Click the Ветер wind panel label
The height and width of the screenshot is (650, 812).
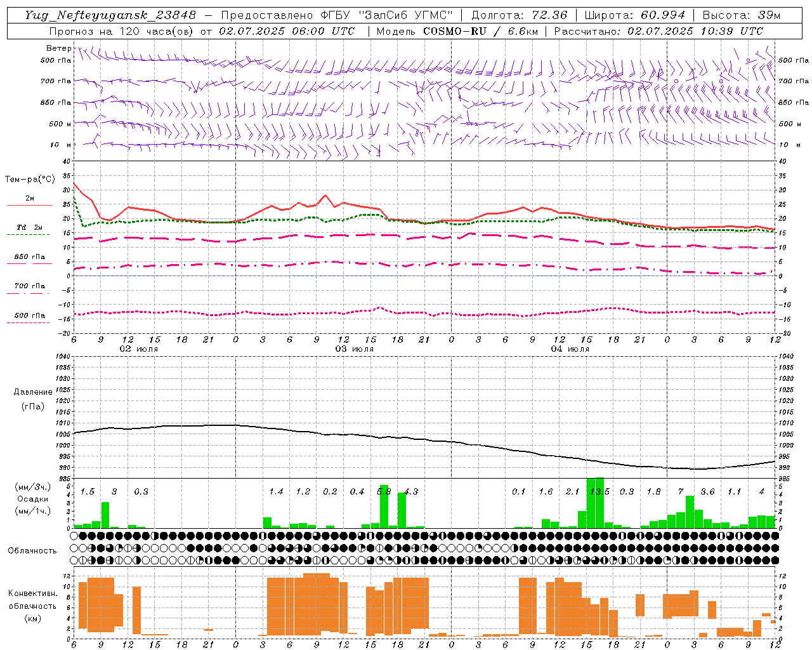pos(59,48)
